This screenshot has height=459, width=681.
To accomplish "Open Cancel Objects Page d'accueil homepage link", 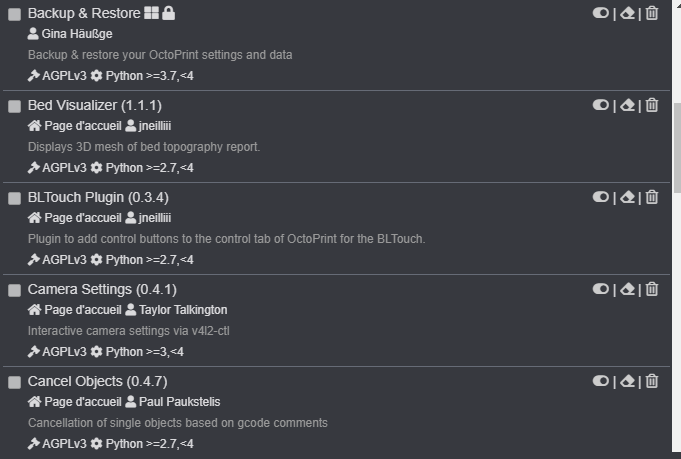I will [82, 402].
